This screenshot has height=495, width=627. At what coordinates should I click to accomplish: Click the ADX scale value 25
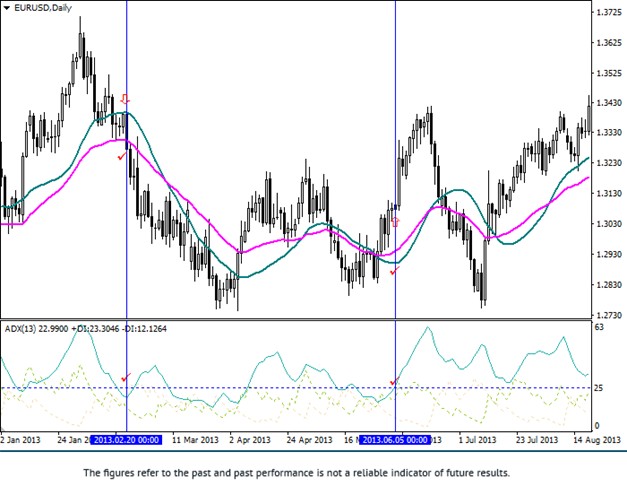[599, 388]
